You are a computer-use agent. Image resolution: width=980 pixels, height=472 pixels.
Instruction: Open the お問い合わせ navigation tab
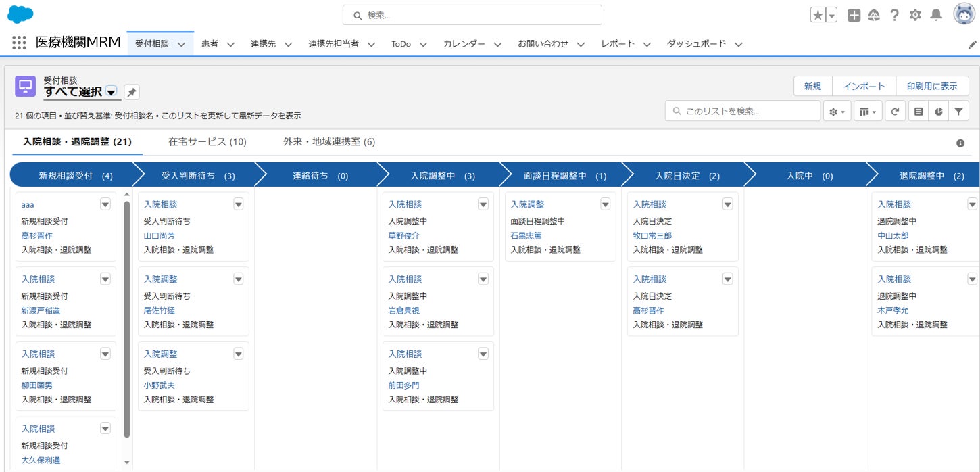543,44
